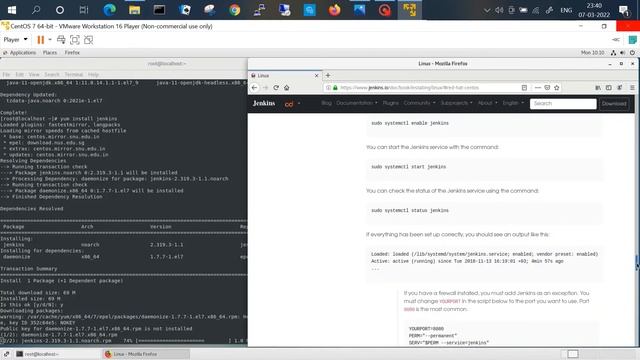Bookmark this Jenkins page
This screenshot has height=360, width=640.
[x=556, y=87]
